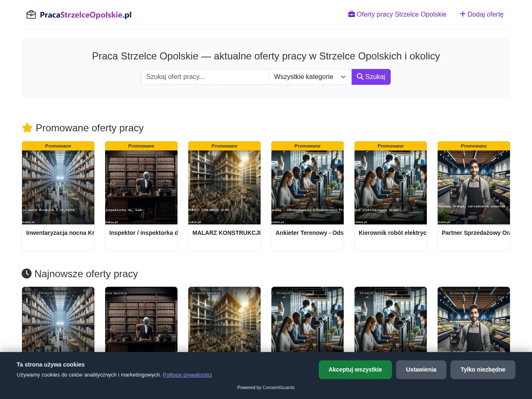Open the Partner Sprzedażowy Or job title
Viewport: 532px width, 399px height.
tap(476, 233)
